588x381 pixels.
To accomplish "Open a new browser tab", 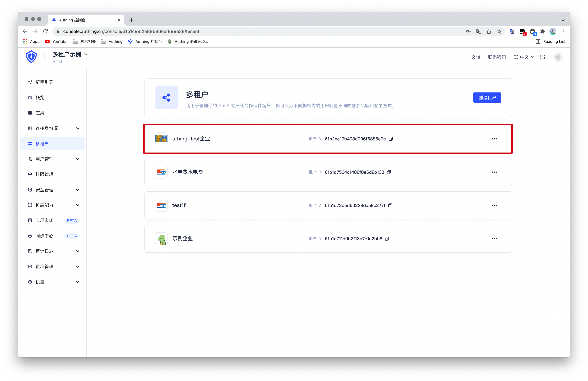I will click(132, 20).
